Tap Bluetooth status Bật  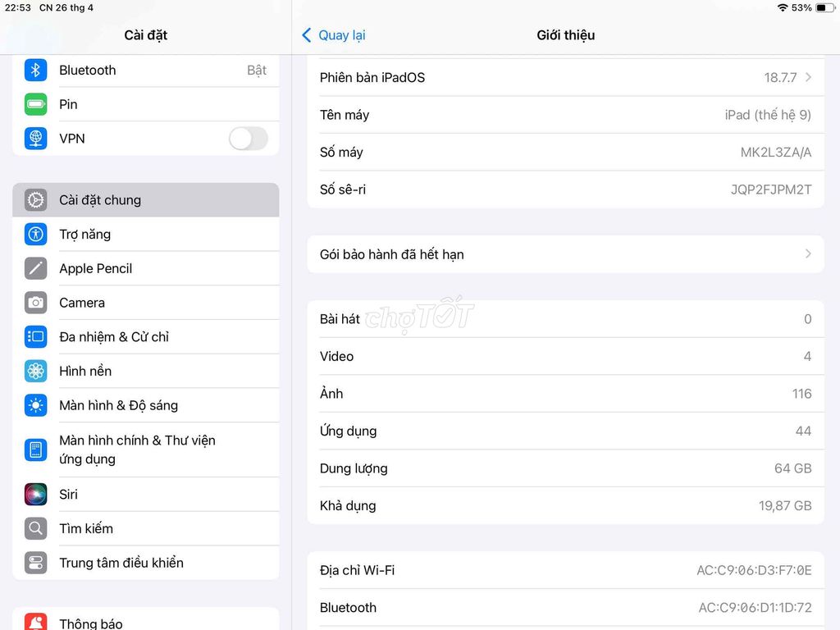(x=257, y=71)
